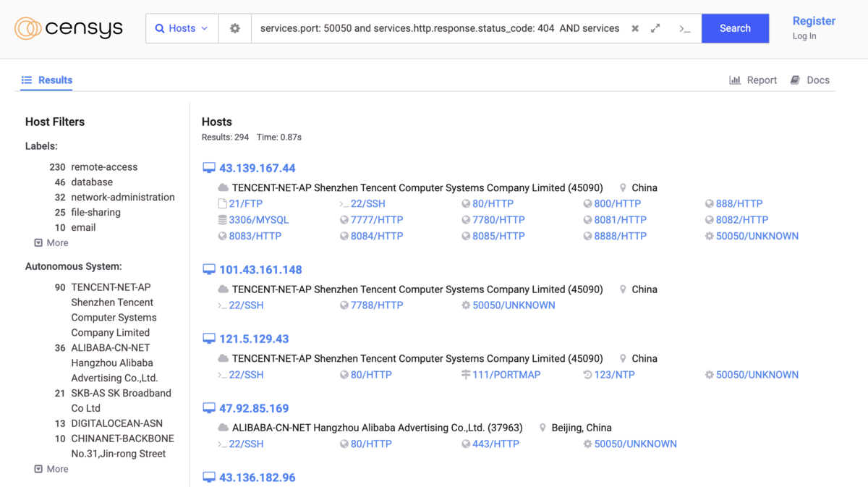This screenshot has width=868, height=487.
Task: Click monitor icon beside 121.5.129.43
Action: click(x=209, y=339)
